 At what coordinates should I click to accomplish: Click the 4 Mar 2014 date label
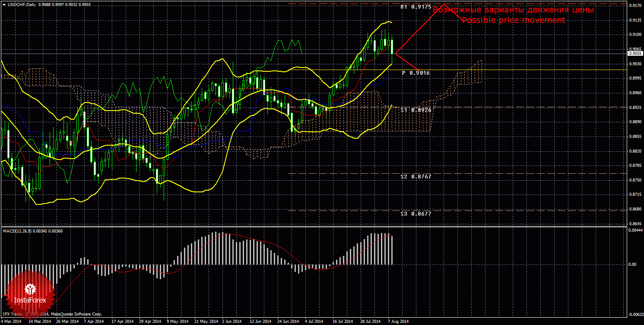coord(12,322)
